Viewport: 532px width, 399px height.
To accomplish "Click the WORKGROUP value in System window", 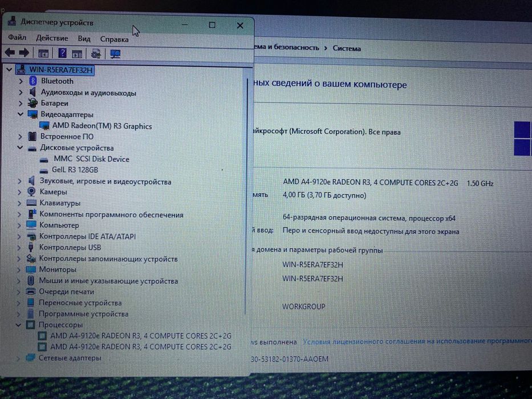I will pyautogui.click(x=304, y=307).
